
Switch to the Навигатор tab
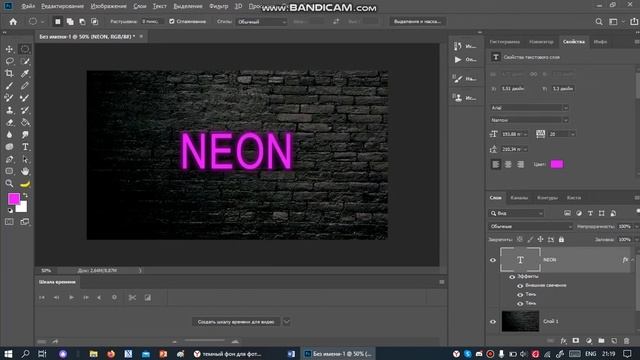(x=541, y=42)
